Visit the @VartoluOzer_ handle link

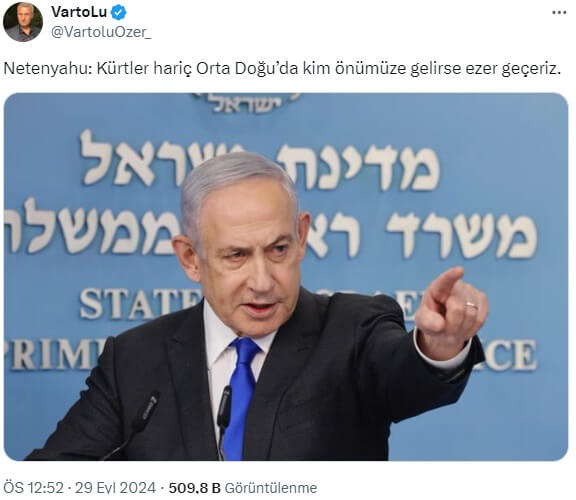pyautogui.click(x=101, y=32)
